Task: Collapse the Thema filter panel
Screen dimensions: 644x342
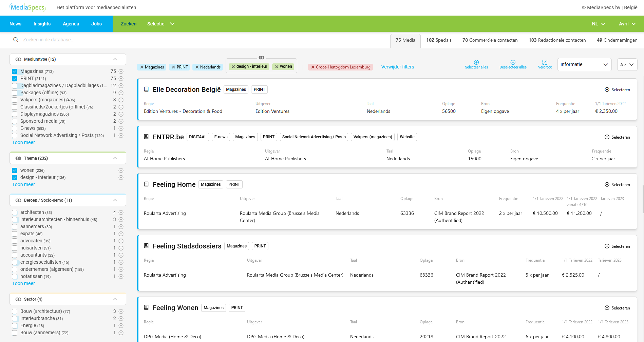Action: tap(115, 158)
